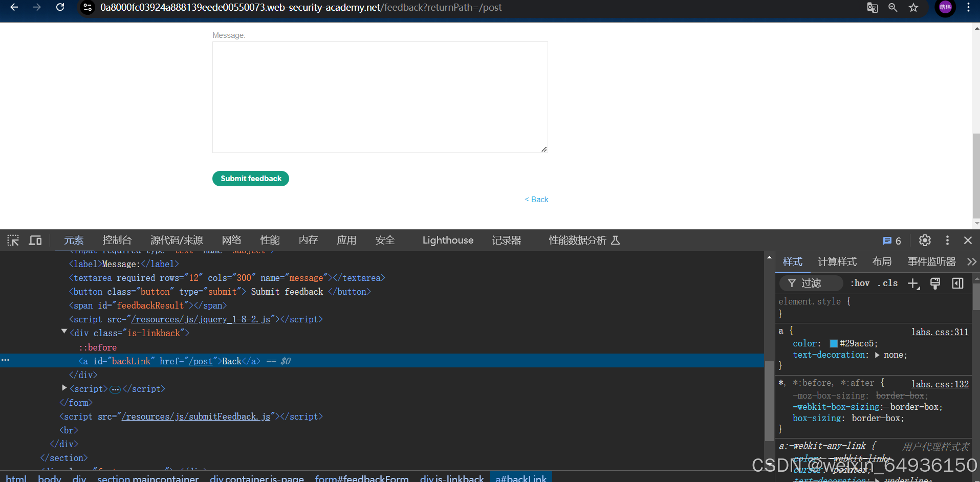980x482 pixels.
Task: Activate the DevTools element inspector tool
Action: pyautogui.click(x=13, y=240)
